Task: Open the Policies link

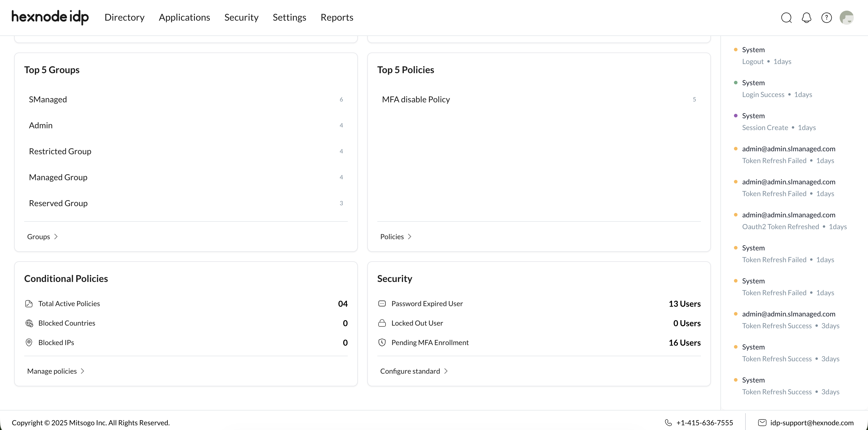Action: [392, 237]
